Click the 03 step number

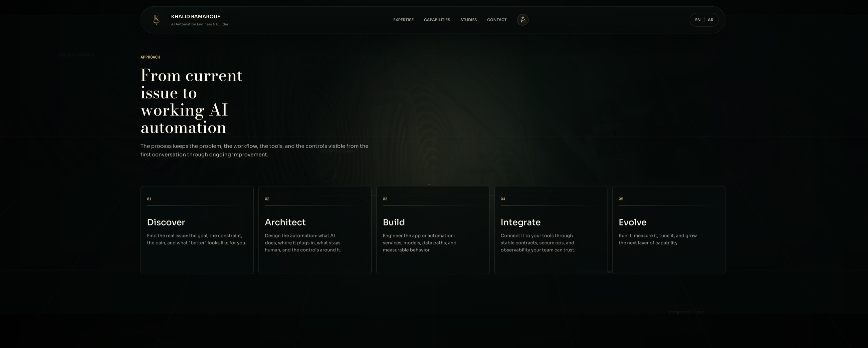tap(385, 199)
